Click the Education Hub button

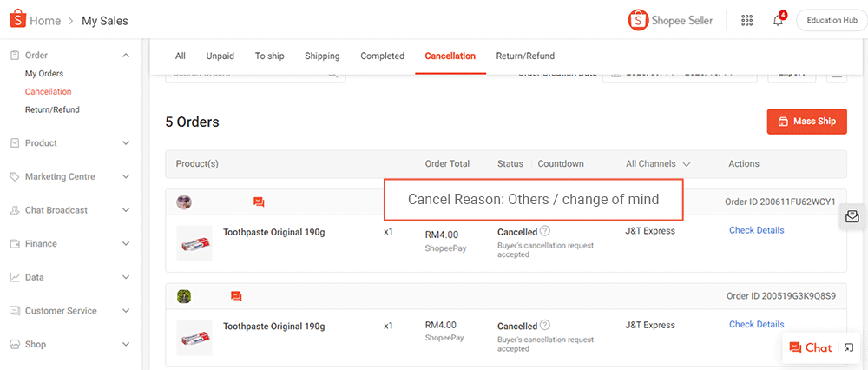pos(832,21)
